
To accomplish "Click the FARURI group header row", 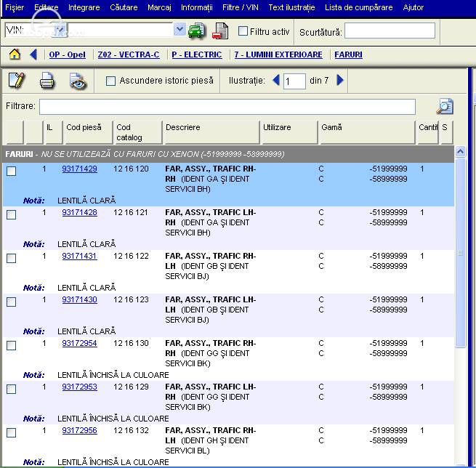I will 228,154.
